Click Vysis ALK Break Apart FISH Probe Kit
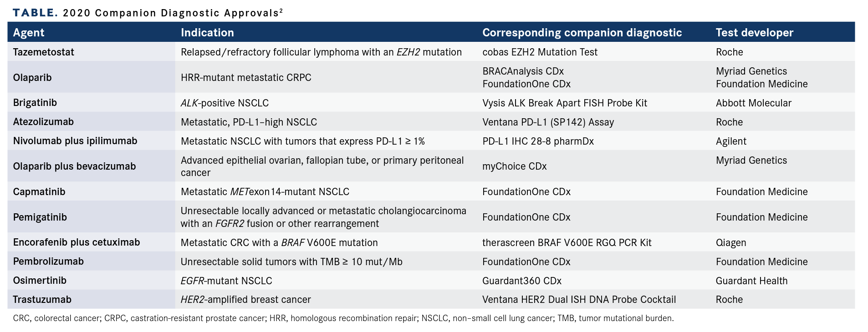 tap(565, 103)
